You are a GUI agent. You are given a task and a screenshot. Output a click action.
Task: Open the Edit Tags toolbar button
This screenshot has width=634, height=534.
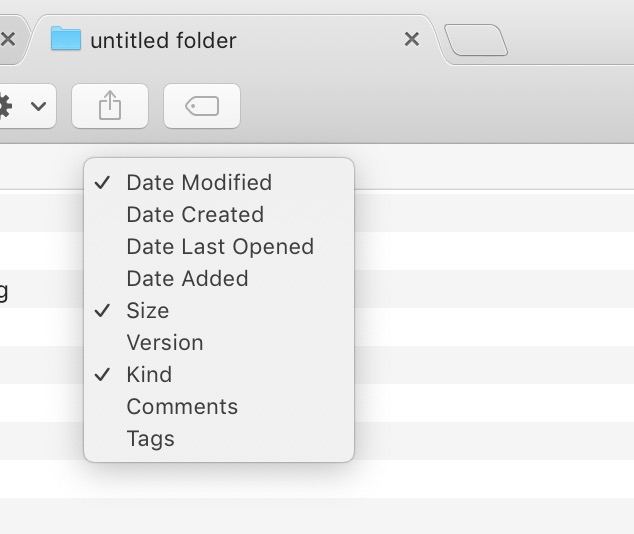(202, 106)
